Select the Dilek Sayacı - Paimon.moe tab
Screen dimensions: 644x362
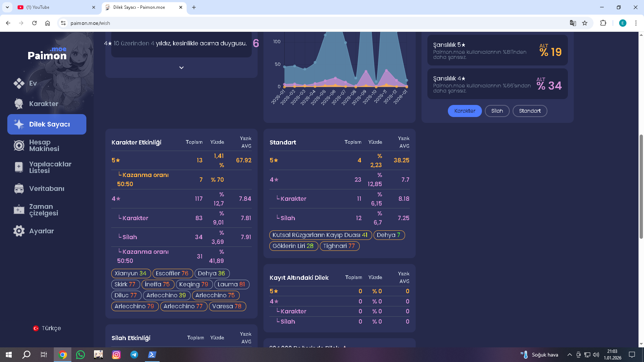[x=143, y=7]
